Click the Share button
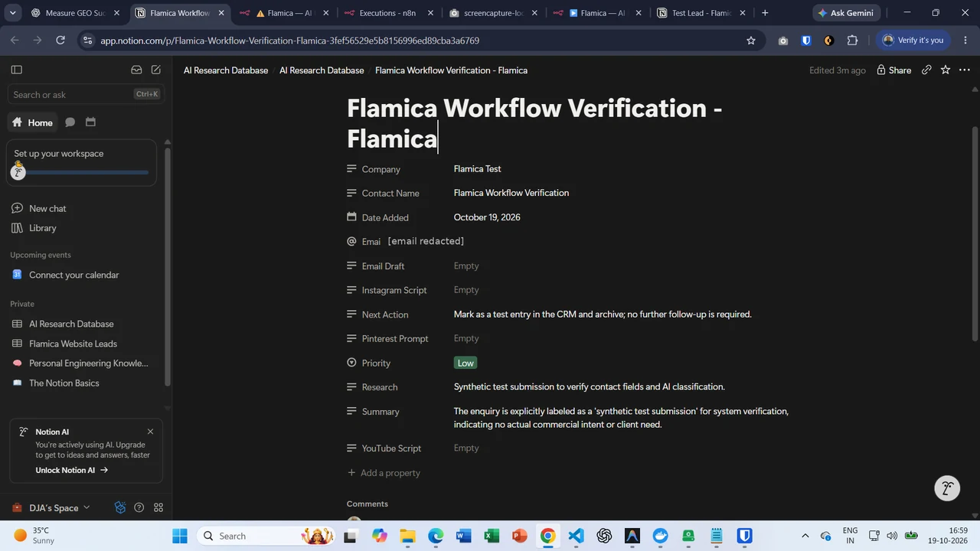This screenshot has width=980, height=551. coord(893,70)
